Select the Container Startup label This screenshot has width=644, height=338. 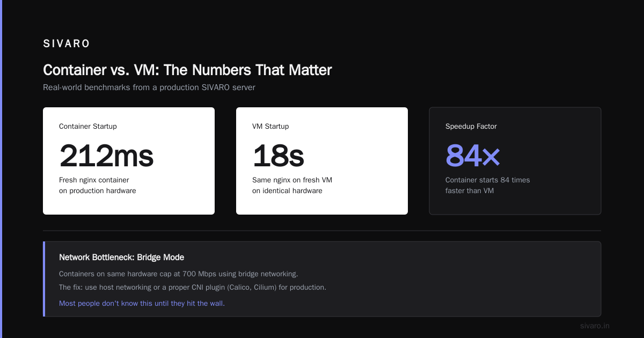88,127
